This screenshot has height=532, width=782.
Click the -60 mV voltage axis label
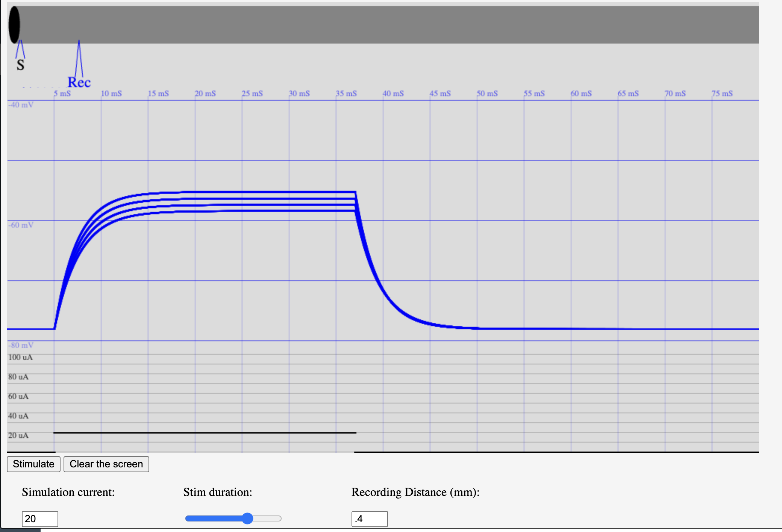(21, 225)
